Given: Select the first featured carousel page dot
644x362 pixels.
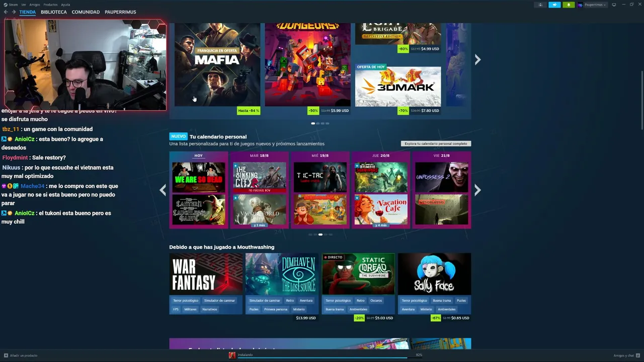Looking at the screenshot, I should tap(313, 123).
